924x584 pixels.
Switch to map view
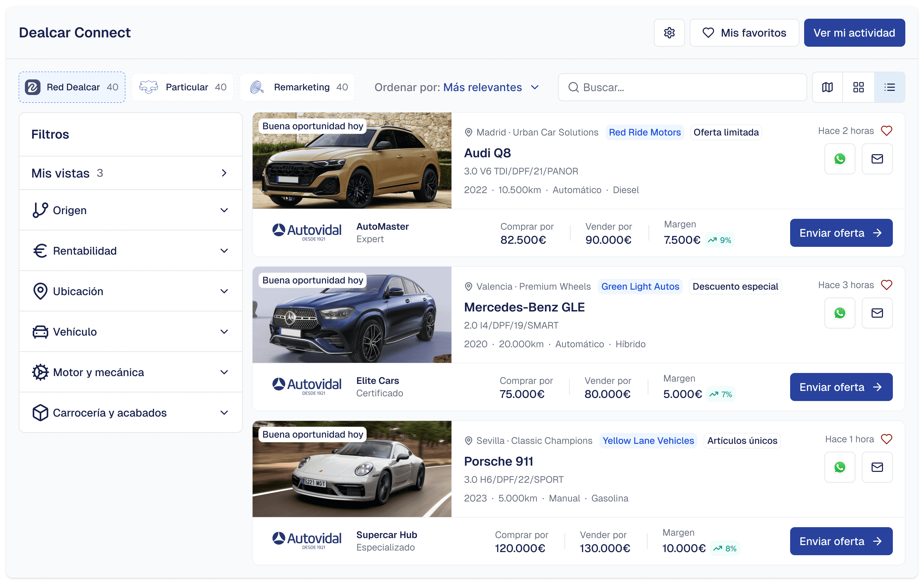(827, 87)
